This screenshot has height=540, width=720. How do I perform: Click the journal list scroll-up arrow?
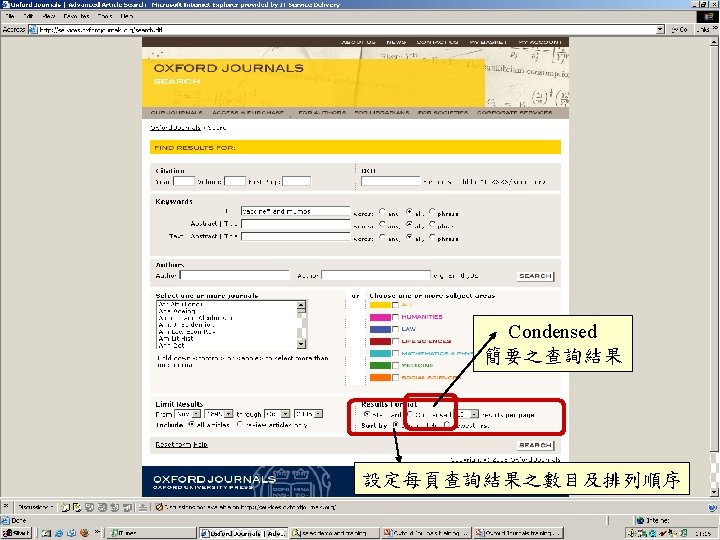pos(301,305)
